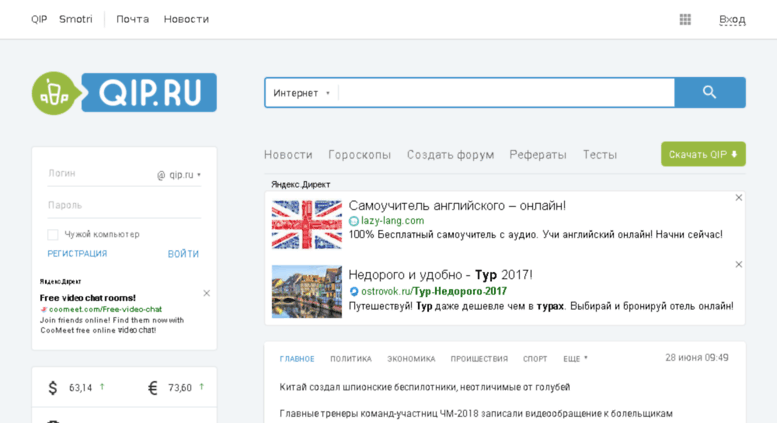Screen dimensions: 777x423
Task: Open the Тесты link
Action: pyautogui.click(x=600, y=155)
